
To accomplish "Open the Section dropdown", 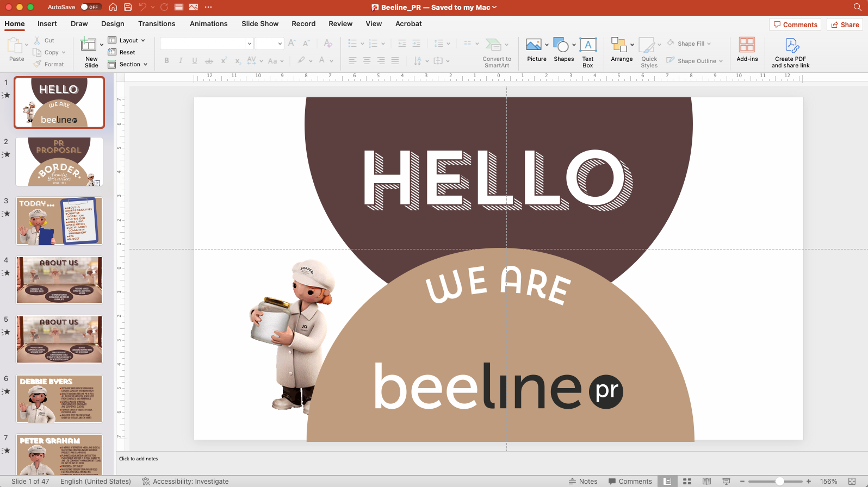I will click(128, 64).
